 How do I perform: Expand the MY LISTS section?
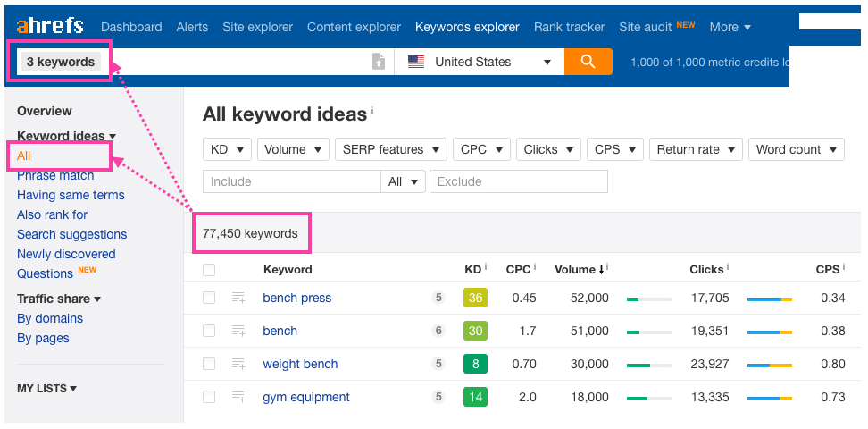[46, 389]
